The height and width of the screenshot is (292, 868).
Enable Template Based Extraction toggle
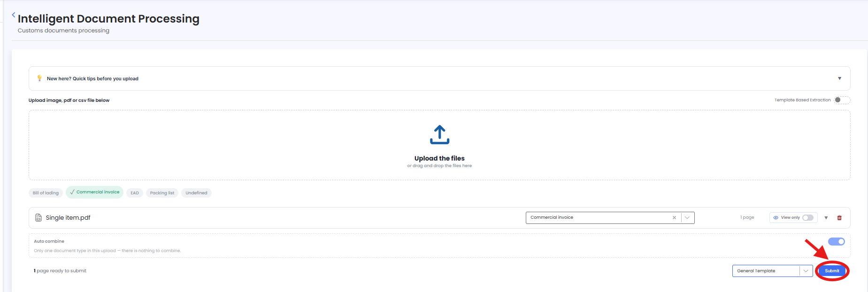(x=842, y=100)
